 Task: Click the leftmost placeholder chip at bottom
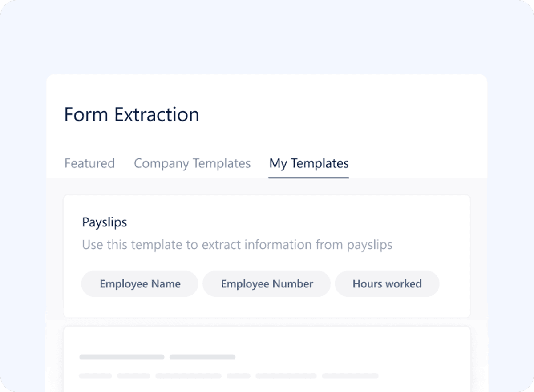point(96,376)
